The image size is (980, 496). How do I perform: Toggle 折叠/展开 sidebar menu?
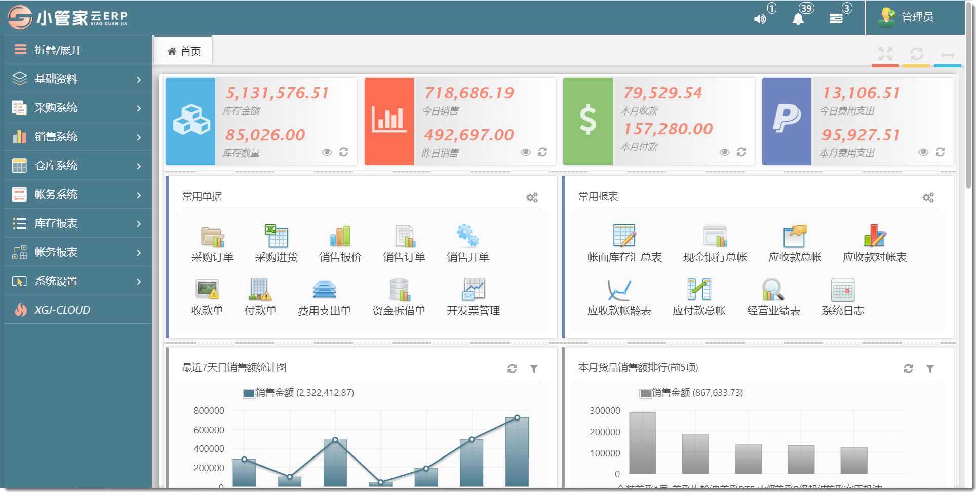click(x=78, y=50)
